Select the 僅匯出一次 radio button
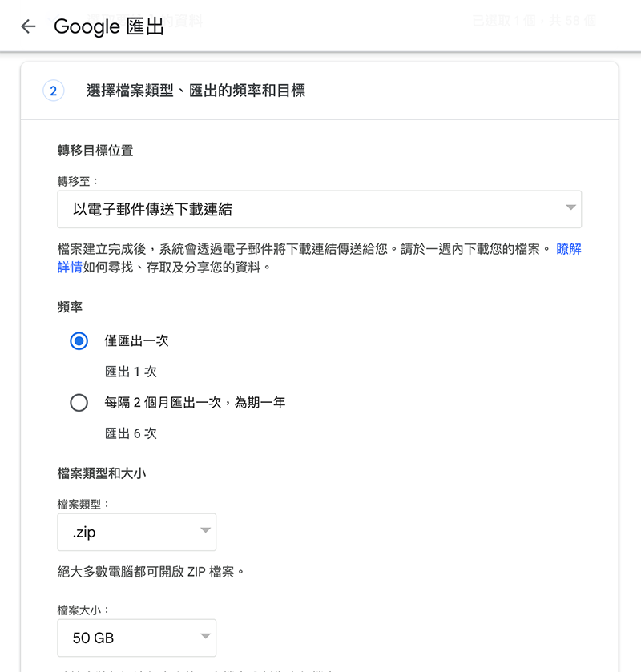Image resolution: width=641 pixels, height=672 pixels. coord(79,341)
